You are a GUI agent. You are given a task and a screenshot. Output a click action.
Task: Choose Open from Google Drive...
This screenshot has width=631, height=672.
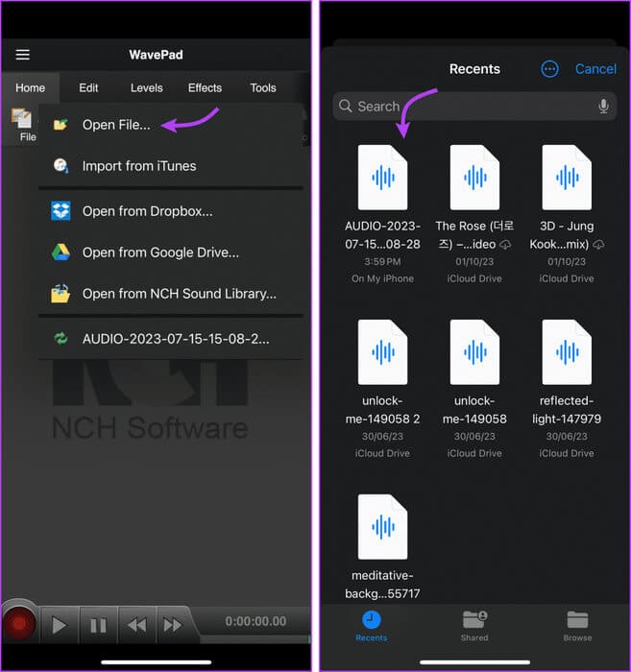tap(171, 252)
